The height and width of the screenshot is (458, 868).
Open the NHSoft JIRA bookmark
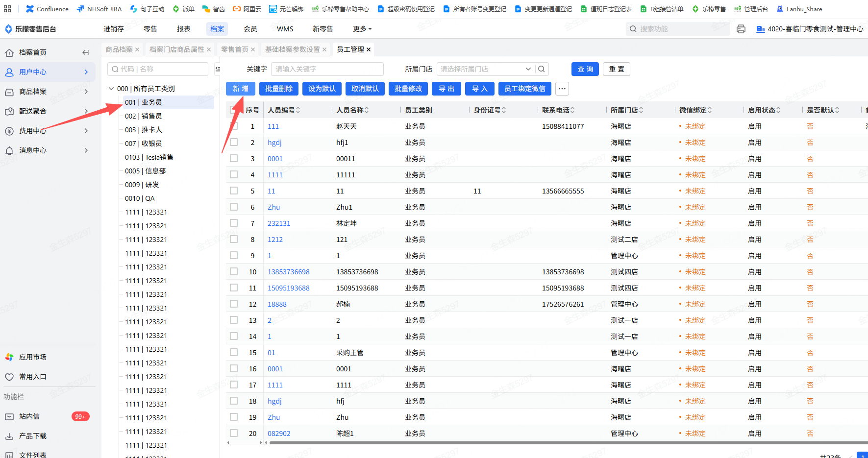coord(99,9)
